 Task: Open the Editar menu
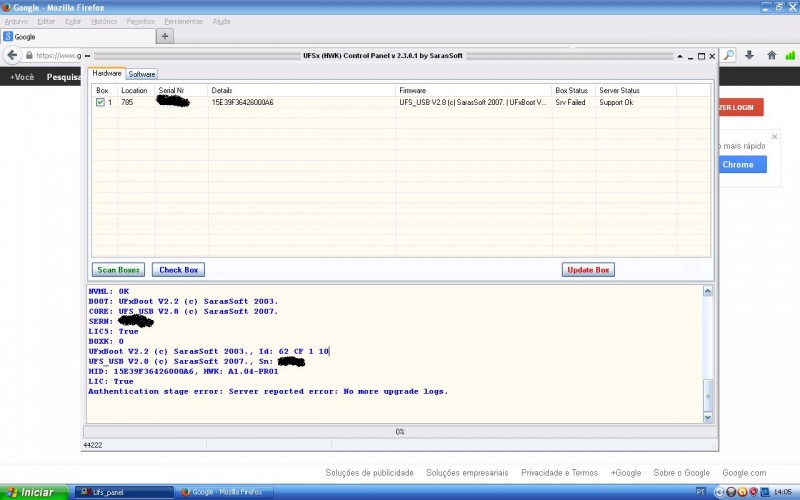(x=46, y=21)
